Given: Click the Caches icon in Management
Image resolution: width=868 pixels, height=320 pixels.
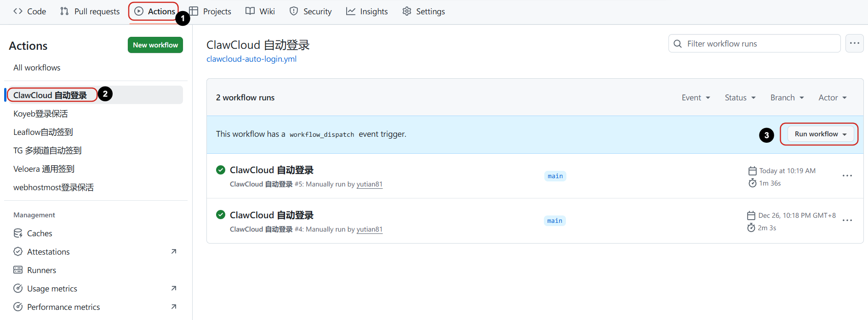Looking at the screenshot, I should [18, 233].
